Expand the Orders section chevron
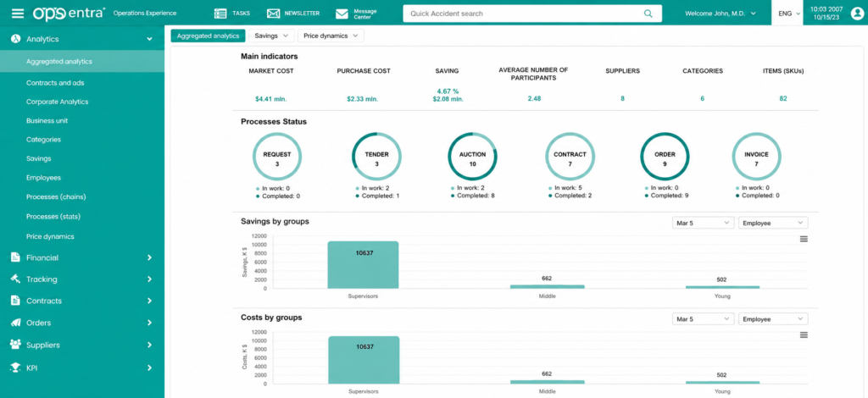Viewport: 868px width, 398px height. point(149,323)
